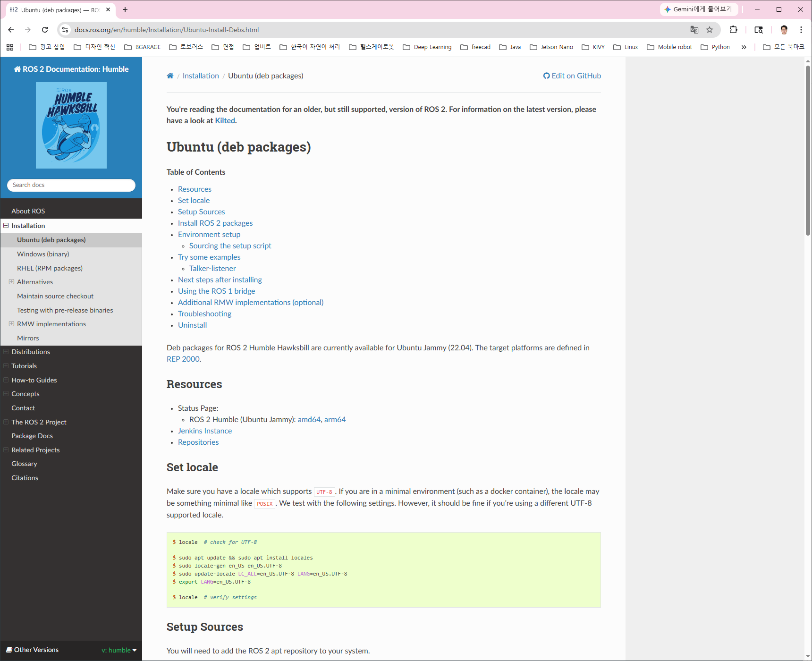Follow the Kilted version link

pyautogui.click(x=225, y=121)
